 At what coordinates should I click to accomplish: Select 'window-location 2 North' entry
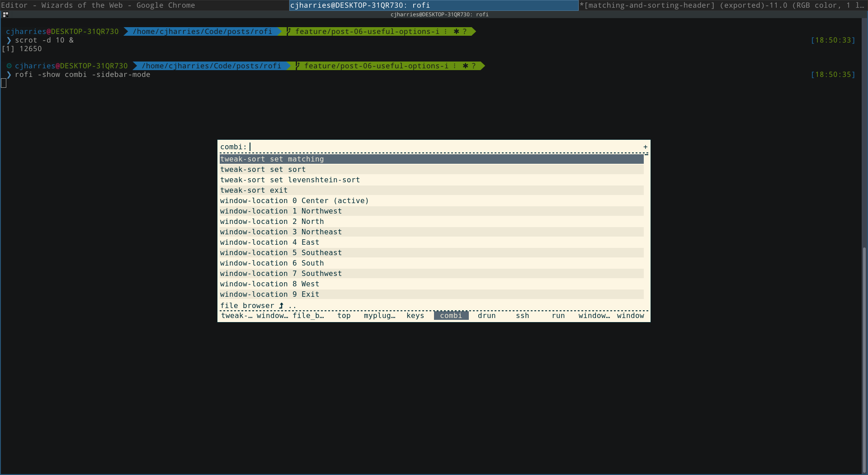click(x=432, y=221)
